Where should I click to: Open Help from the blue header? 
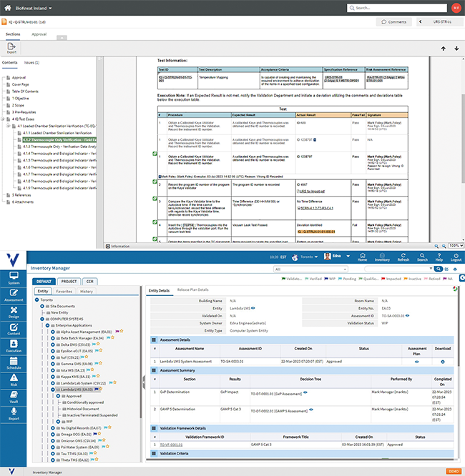pos(439,257)
